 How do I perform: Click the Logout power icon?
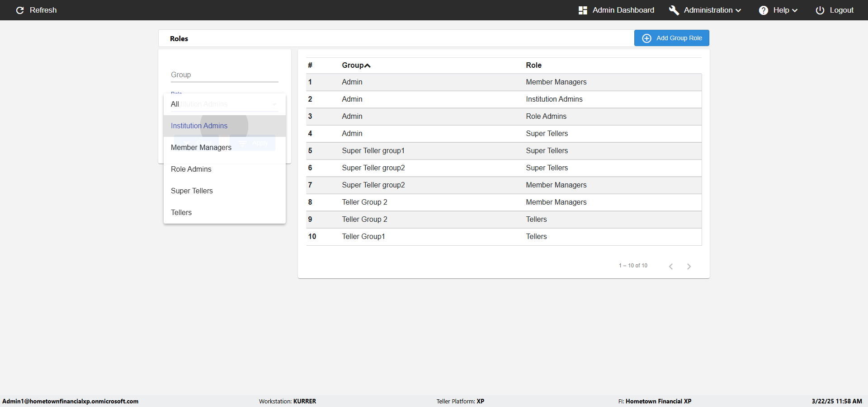820,10
